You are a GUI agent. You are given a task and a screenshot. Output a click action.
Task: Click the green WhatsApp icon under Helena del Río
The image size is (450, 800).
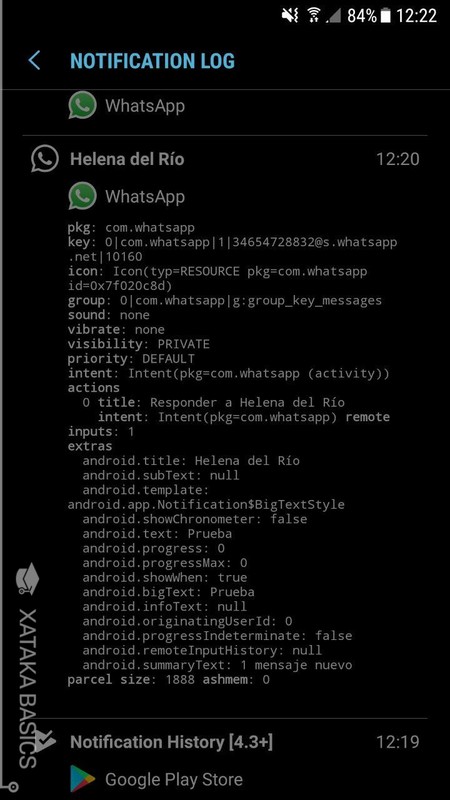82,196
